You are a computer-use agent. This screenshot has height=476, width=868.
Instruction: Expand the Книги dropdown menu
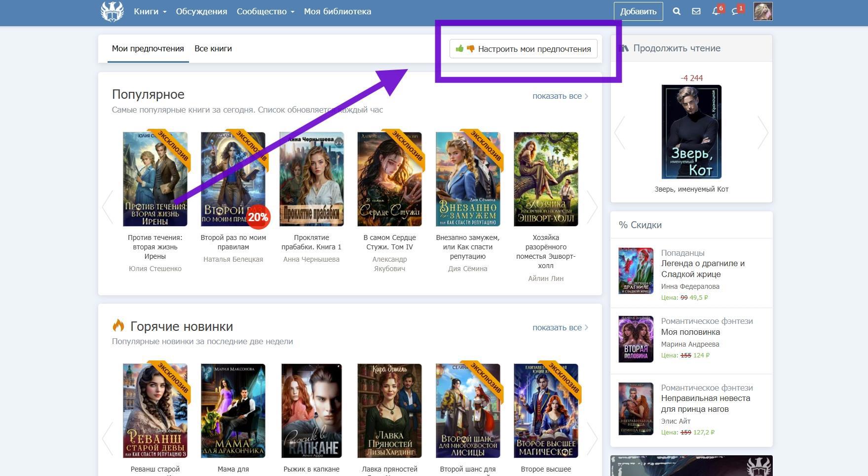[x=150, y=11]
